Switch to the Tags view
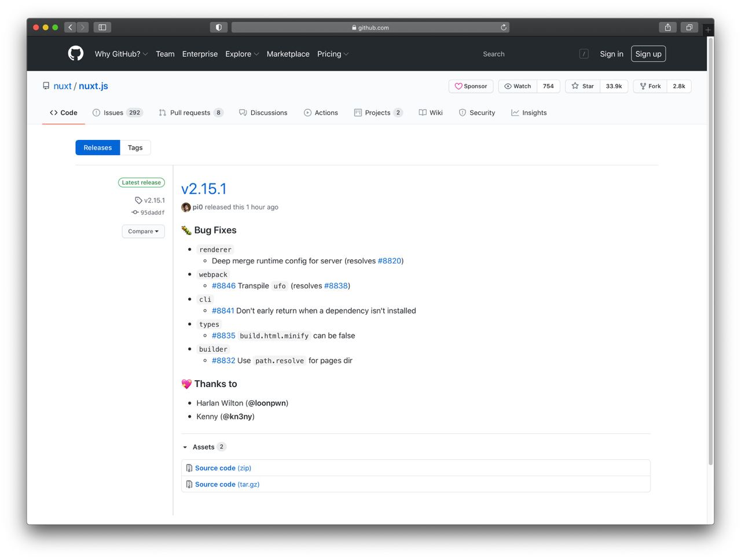 [x=135, y=148]
